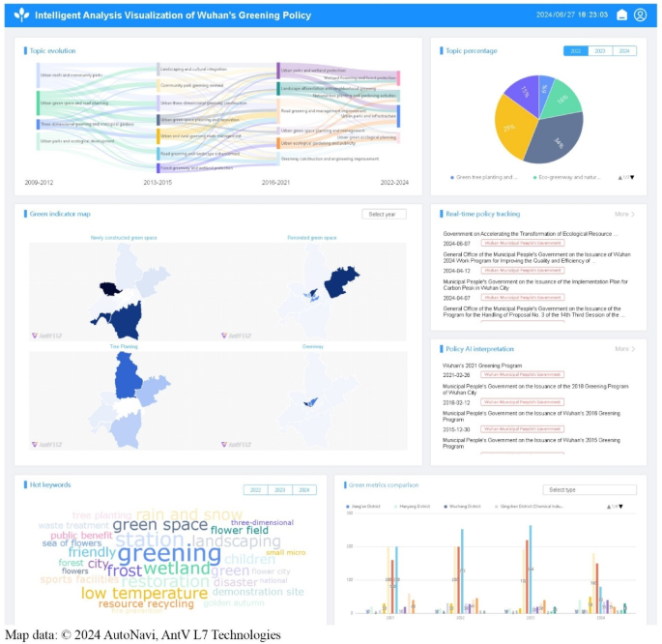Select 2024 tab in Topic percentage

pos(624,51)
